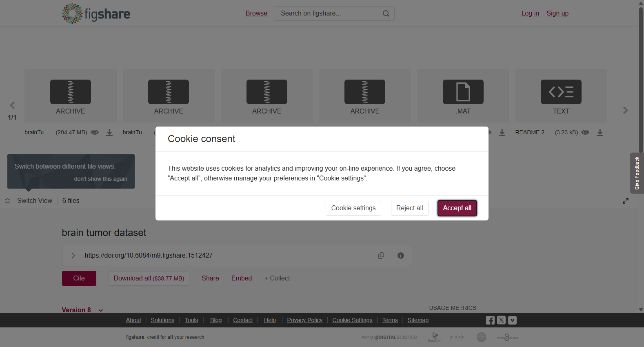The image size is (644, 347).
Task: Click the Share option
Action: (210, 278)
